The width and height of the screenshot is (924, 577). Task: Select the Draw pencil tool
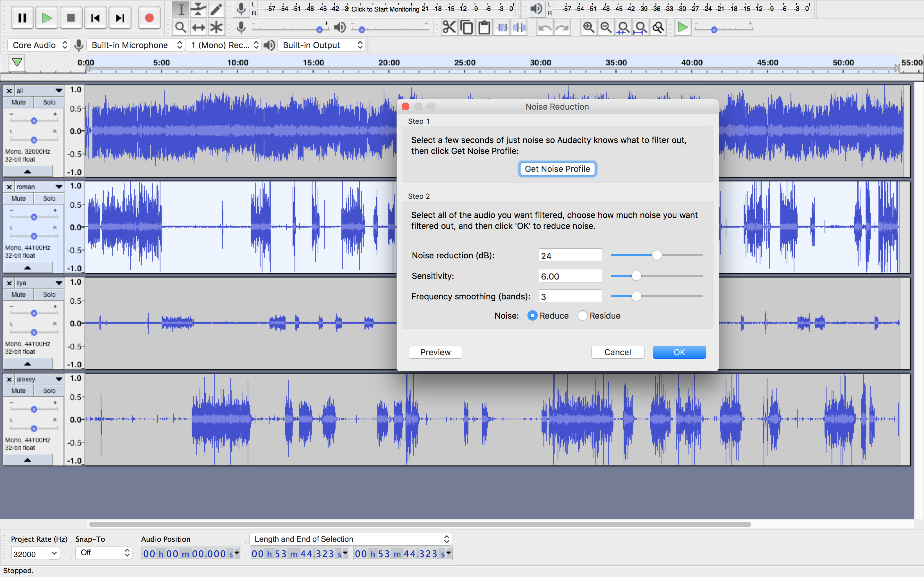coord(217,9)
